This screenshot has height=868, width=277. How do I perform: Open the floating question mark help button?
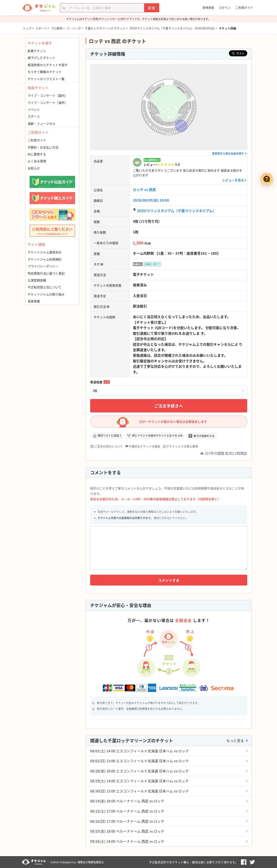click(x=267, y=179)
